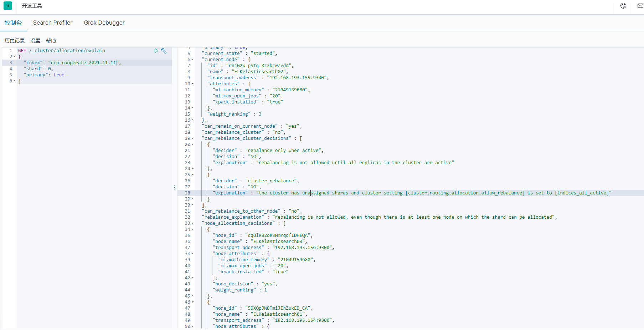The width and height of the screenshot is (644, 330).
Task: Collapse node_attributes fold at line 50
Action: [x=193, y=326]
